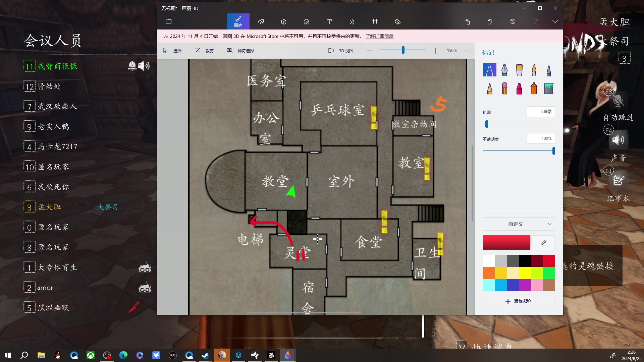Click the redo arrow icon

(535, 21)
